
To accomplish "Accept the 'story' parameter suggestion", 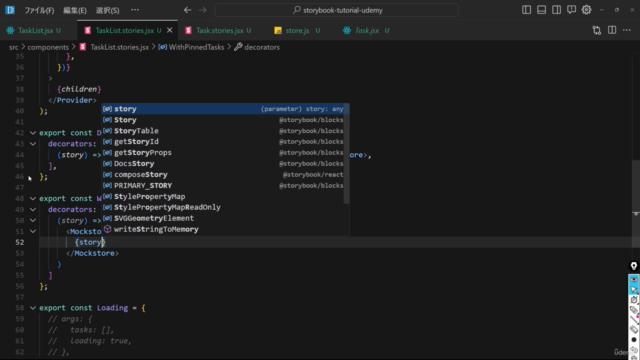I will pos(223,109).
